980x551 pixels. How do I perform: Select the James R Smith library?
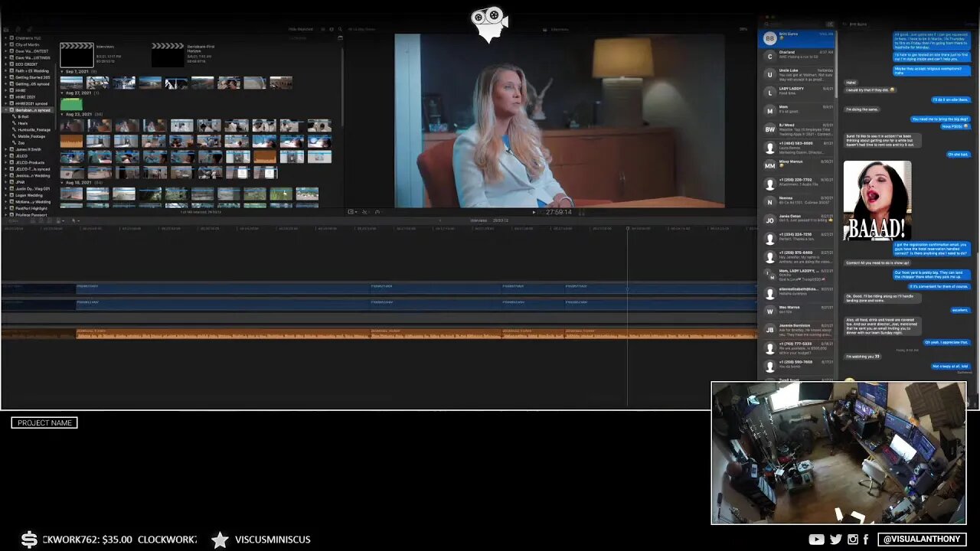pyautogui.click(x=28, y=149)
